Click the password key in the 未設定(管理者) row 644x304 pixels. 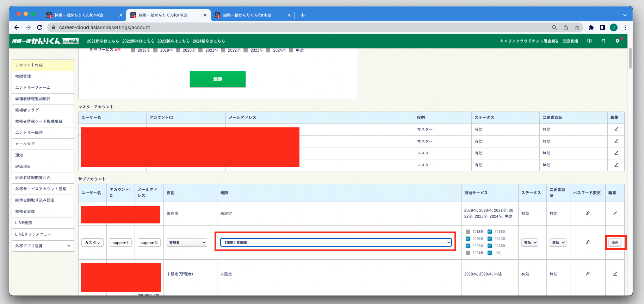coord(588,274)
